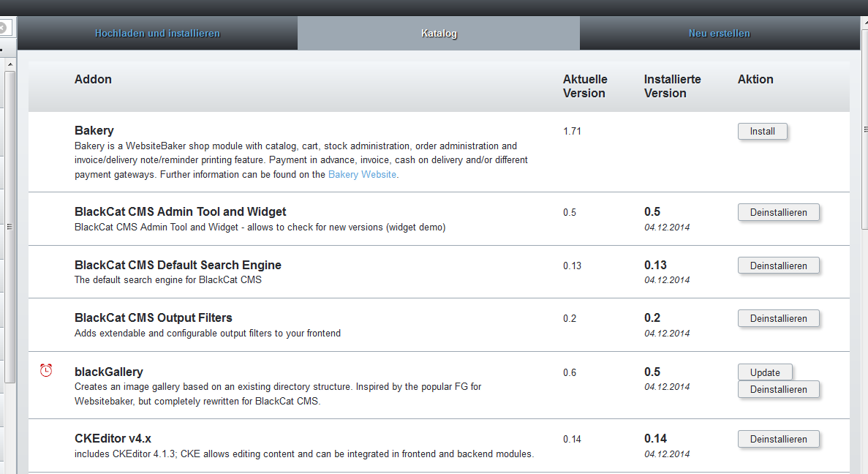Uninstall the CKEditor v4.x addon
The width and height of the screenshot is (868, 474).
[778, 439]
